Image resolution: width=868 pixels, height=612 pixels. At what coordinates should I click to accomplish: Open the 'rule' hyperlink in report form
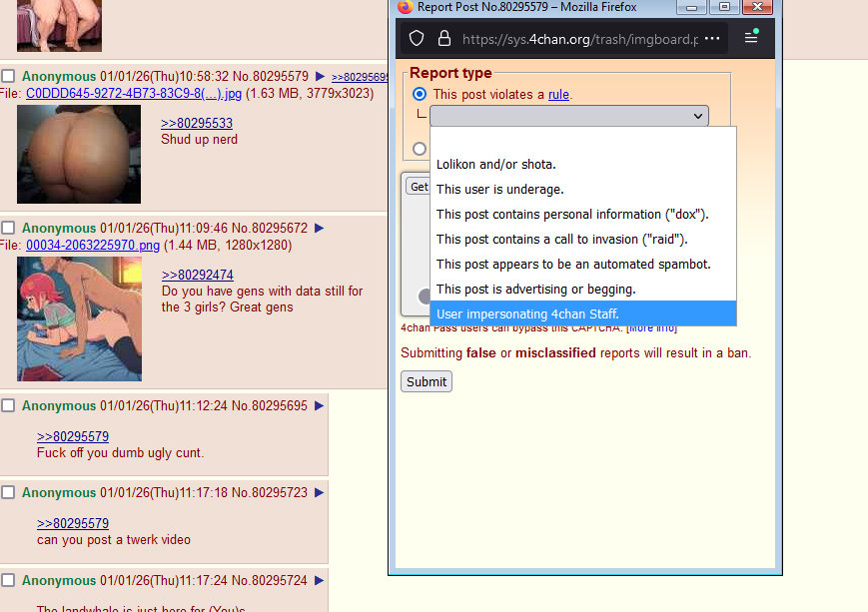(558, 95)
